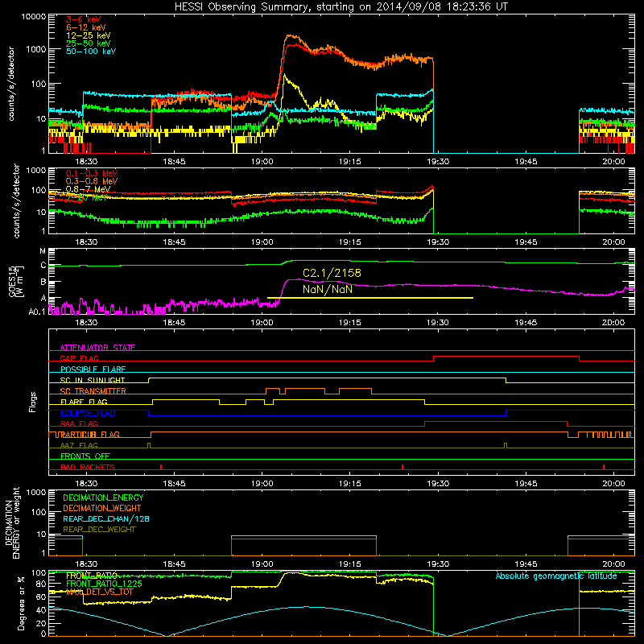Image resolution: width=644 pixels, height=644 pixels.
Task: Click 19:45 time label under MeV panel
Action: coord(526,242)
